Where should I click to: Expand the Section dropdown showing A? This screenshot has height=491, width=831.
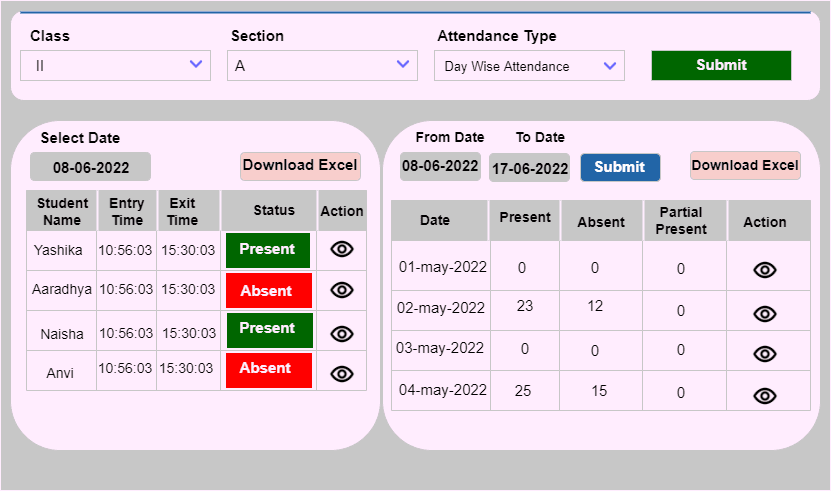pyautogui.click(x=322, y=66)
